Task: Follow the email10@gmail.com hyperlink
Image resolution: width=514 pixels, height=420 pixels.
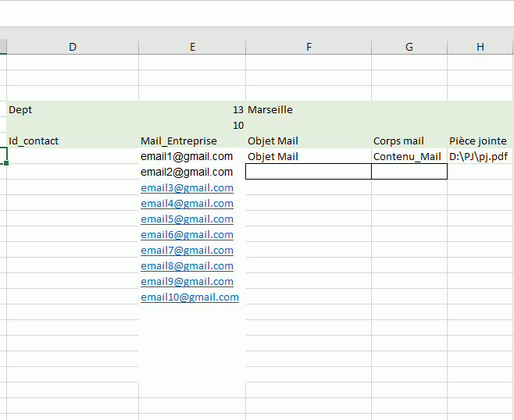Action: [x=190, y=297]
